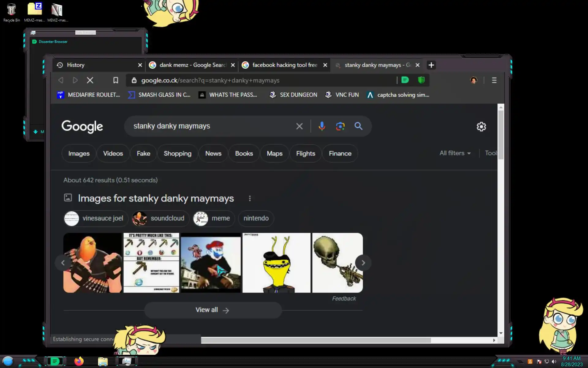Click the blue search magnifier icon
588x368 pixels.
point(358,126)
